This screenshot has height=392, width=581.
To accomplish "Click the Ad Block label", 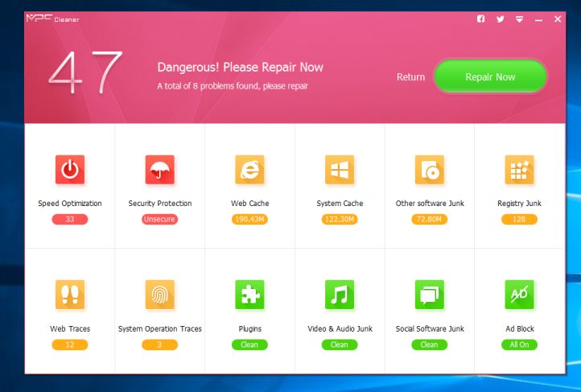I will click(520, 328).
